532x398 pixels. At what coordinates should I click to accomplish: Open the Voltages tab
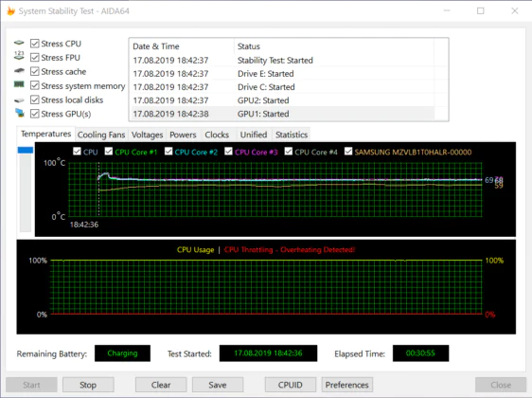point(148,135)
